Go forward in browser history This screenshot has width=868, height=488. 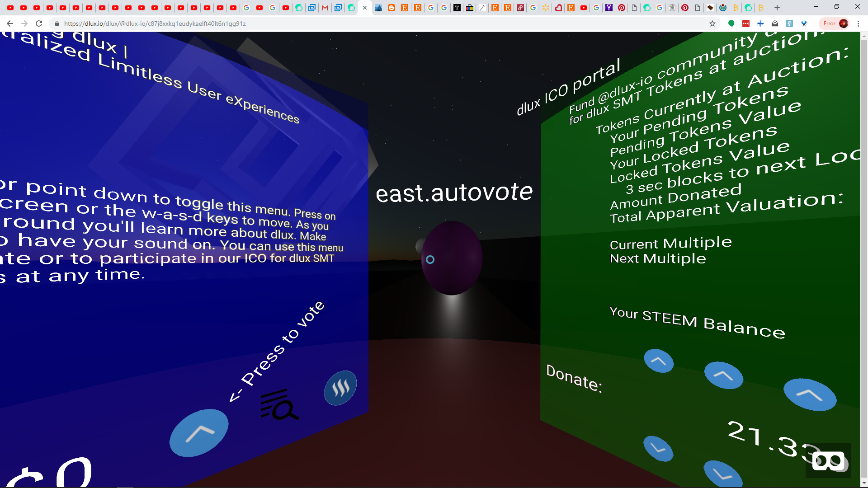[24, 23]
